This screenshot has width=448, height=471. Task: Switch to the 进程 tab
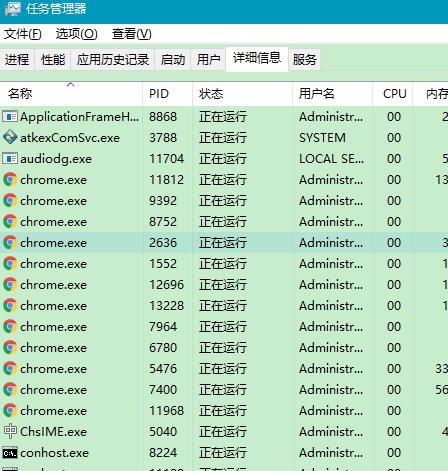(17, 60)
